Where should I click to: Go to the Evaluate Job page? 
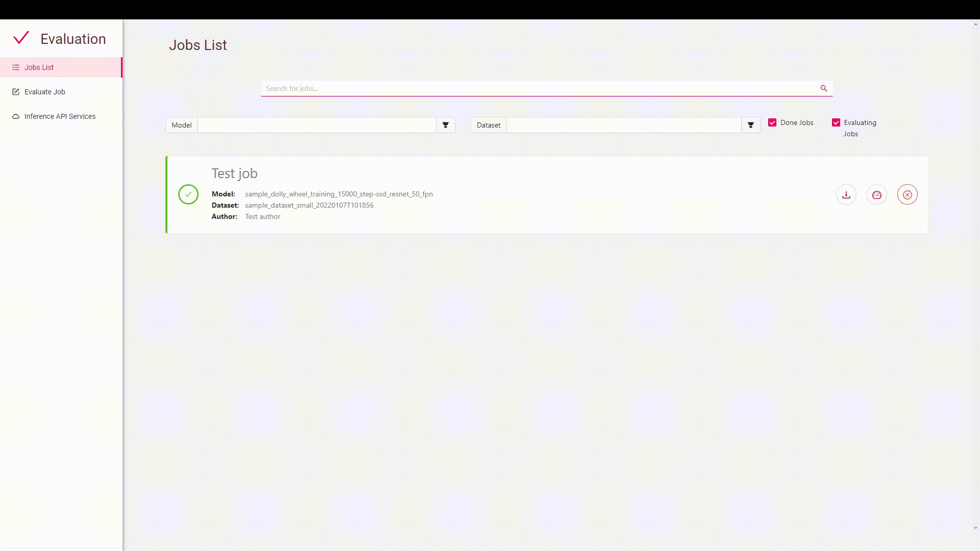(x=45, y=92)
